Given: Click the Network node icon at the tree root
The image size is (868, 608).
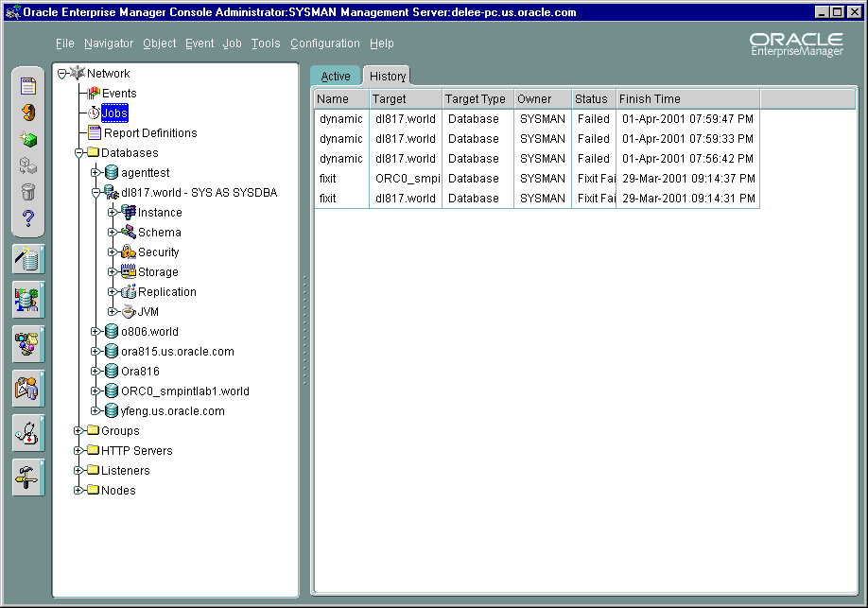Looking at the screenshot, I should tap(78, 73).
